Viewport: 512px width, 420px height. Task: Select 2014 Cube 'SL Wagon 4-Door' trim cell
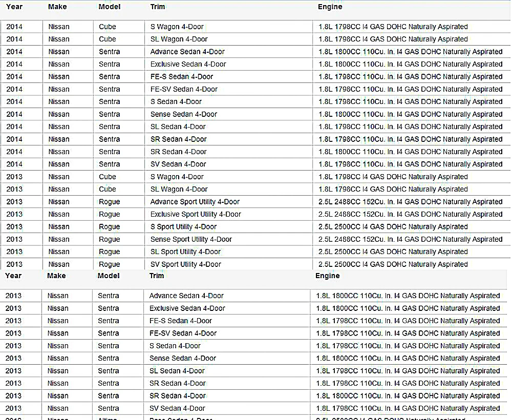[x=179, y=39]
